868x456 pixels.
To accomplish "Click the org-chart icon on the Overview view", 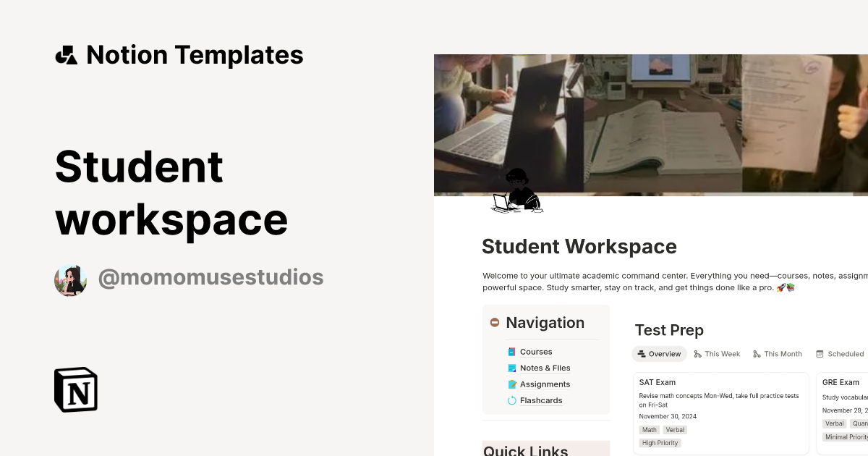I will click(643, 354).
